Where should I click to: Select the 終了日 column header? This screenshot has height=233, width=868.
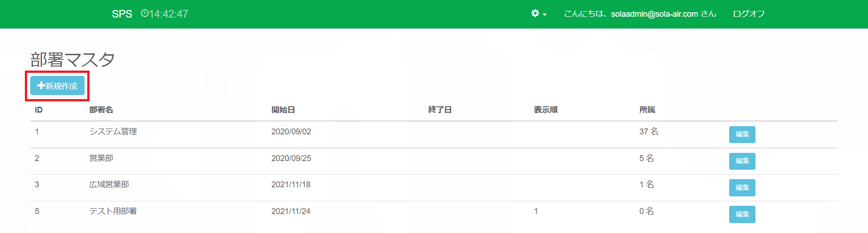pos(440,110)
